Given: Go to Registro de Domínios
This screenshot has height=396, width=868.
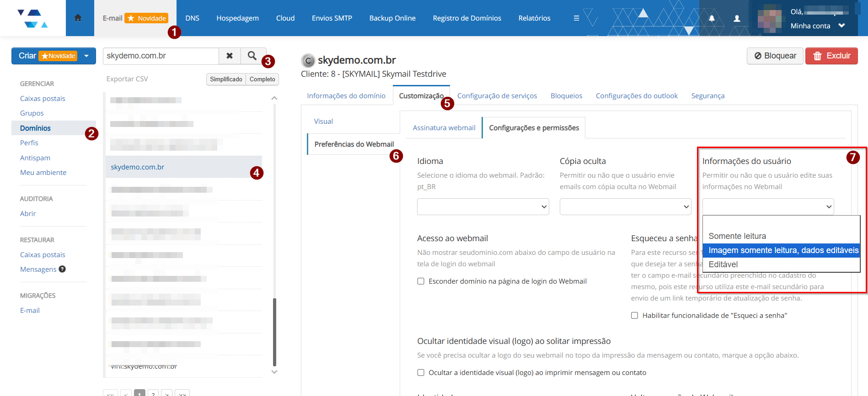Looking at the screenshot, I should click(x=467, y=18).
